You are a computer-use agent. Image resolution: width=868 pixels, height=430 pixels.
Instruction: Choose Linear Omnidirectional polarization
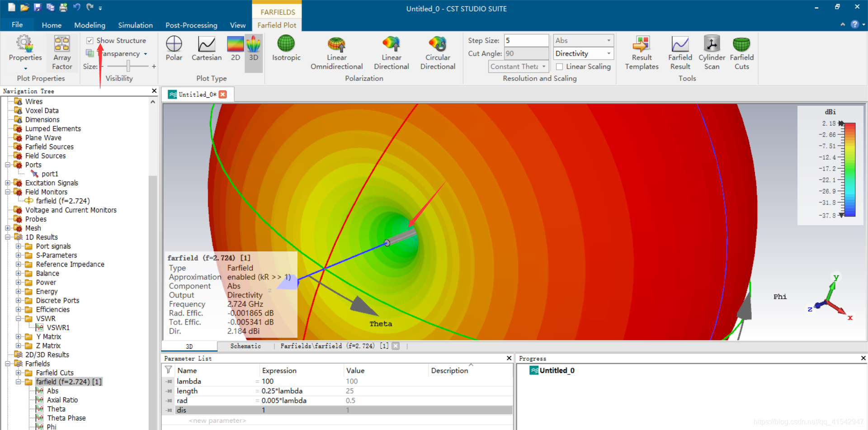[337, 52]
